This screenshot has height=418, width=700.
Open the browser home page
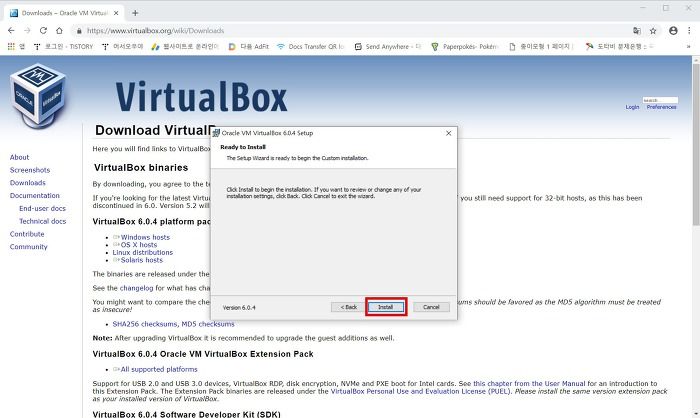(59, 30)
